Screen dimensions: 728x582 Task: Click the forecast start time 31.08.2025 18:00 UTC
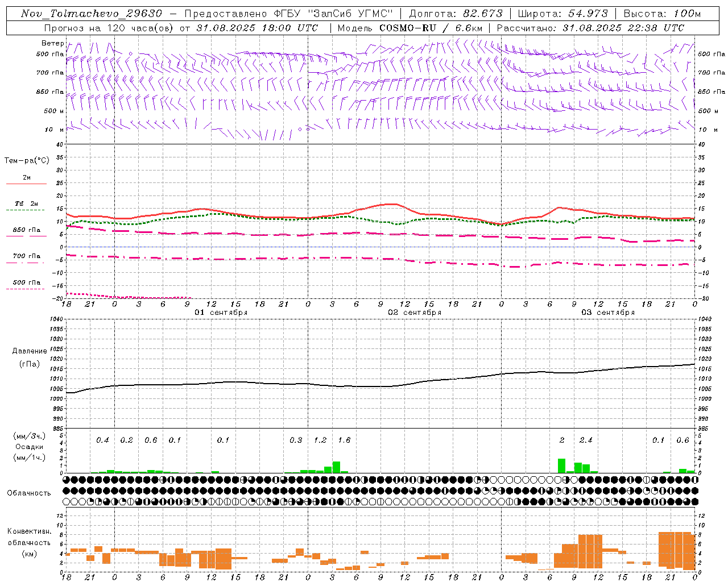tap(258, 28)
